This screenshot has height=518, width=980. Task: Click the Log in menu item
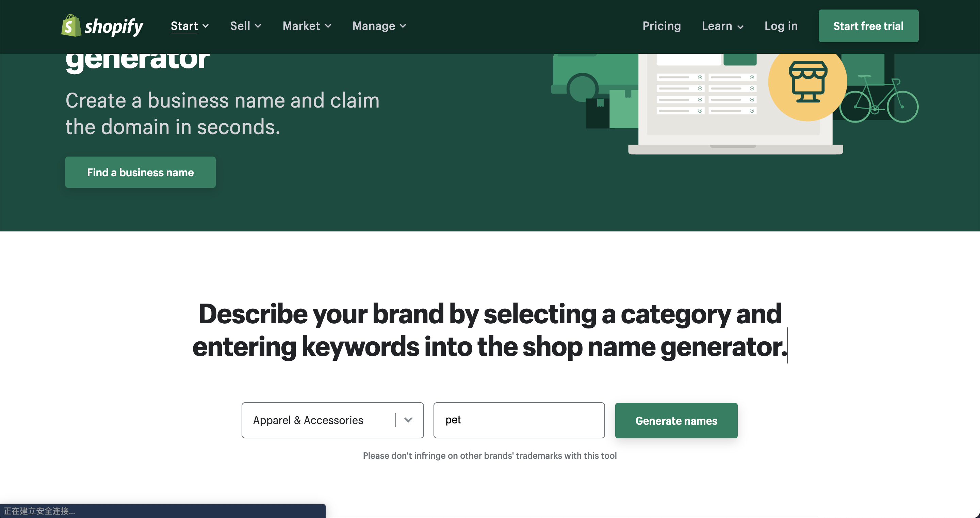click(780, 26)
